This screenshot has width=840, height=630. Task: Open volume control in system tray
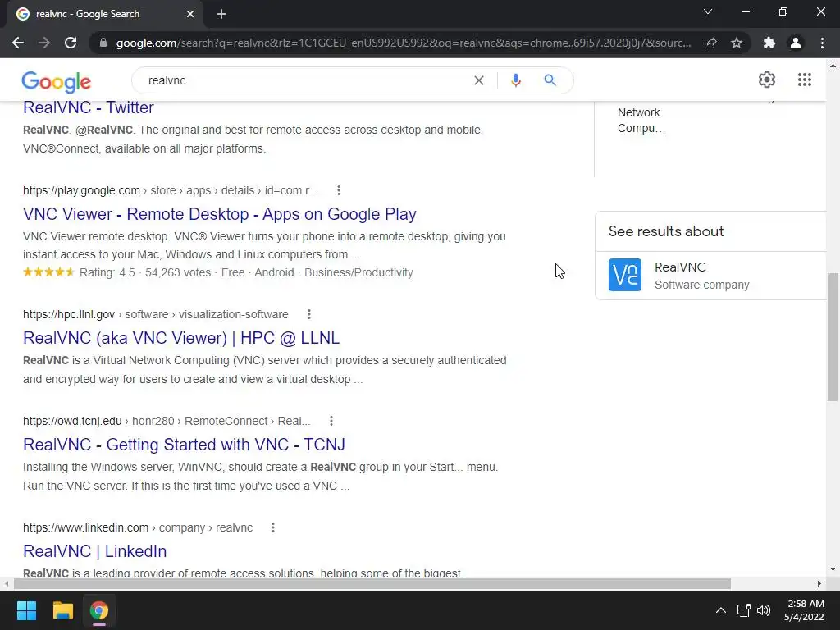pyautogui.click(x=764, y=610)
